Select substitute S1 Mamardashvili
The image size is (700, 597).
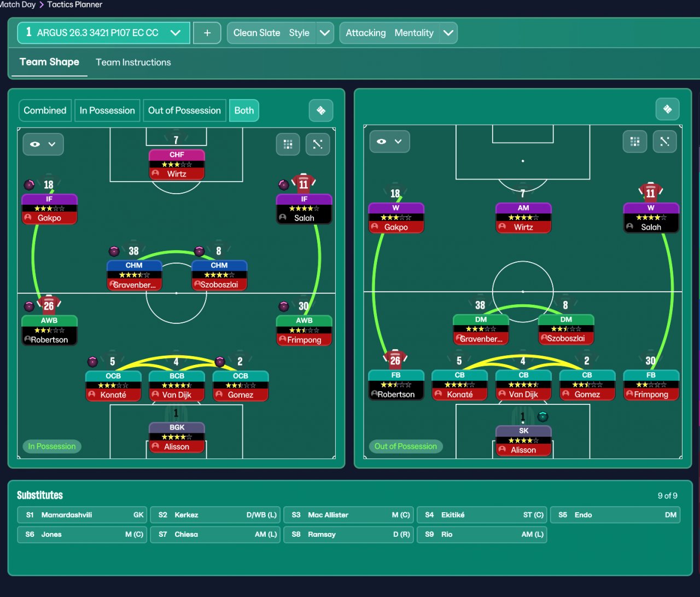coord(82,515)
